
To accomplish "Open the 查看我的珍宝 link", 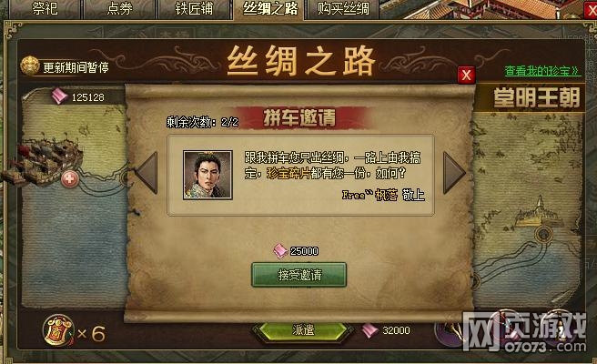I will [x=542, y=71].
